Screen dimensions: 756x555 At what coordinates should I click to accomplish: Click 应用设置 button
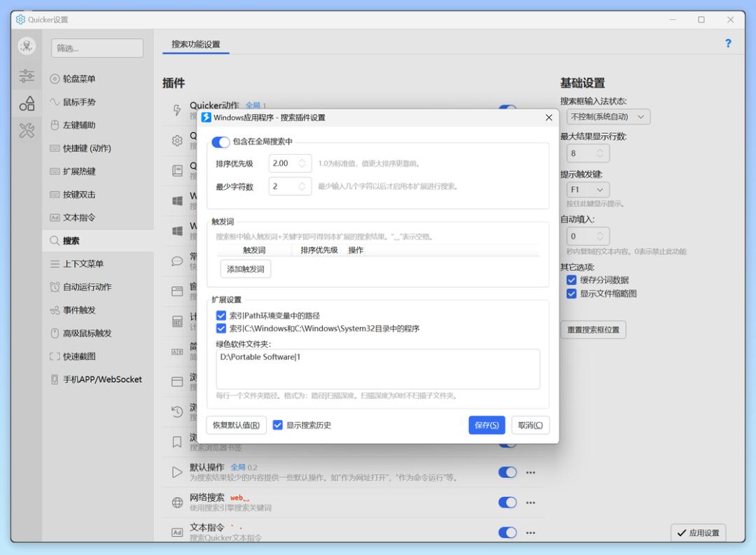[698, 533]
